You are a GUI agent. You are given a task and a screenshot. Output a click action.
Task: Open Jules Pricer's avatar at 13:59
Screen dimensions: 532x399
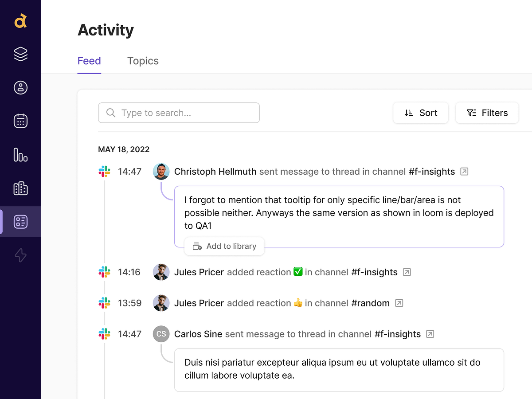(x=161, y=303)
